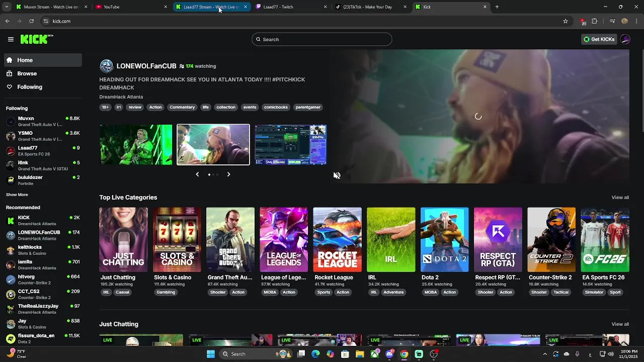Screen dimensions: 644x362
Task: Open the EA Sports FC 26 category
Action: [x=605, y=240]
